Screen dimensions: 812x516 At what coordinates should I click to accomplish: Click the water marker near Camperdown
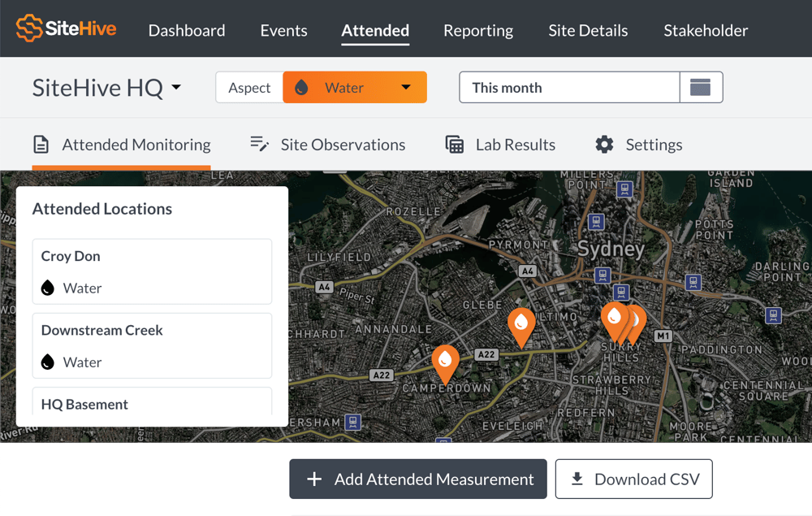[x=445, y=364]
